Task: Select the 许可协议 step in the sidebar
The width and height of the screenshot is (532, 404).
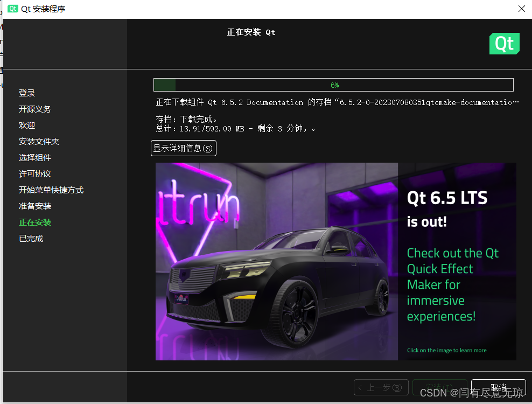Action: (x=34, y=174)
